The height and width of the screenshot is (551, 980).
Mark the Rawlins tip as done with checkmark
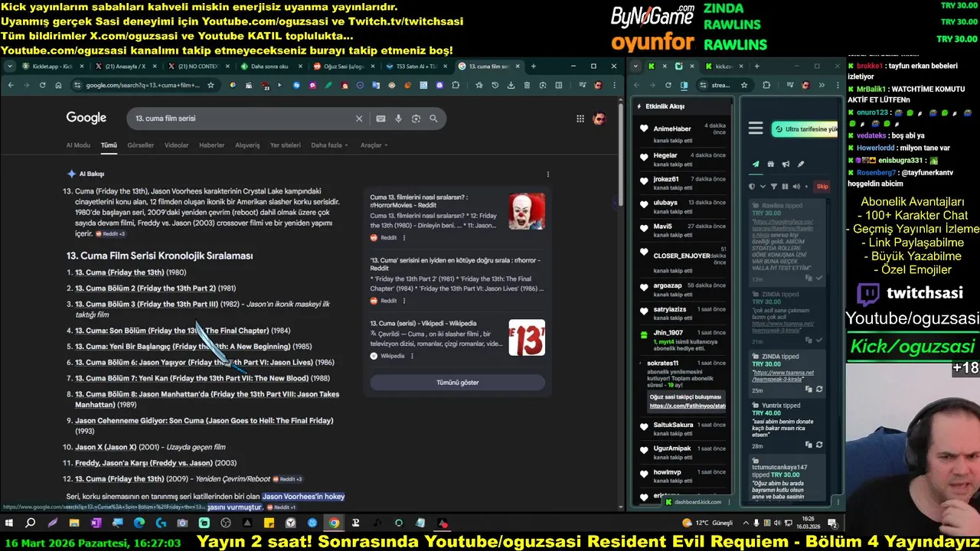(x=819, y=278)
